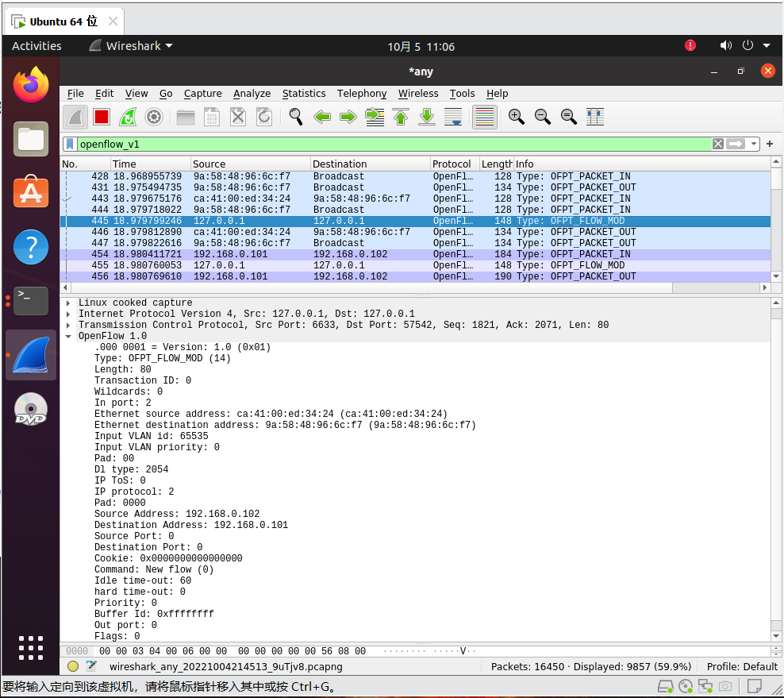Viewport: 784px width, 698px height.
Task: Sort packets by the Destination column header
Action: (370, 164)
